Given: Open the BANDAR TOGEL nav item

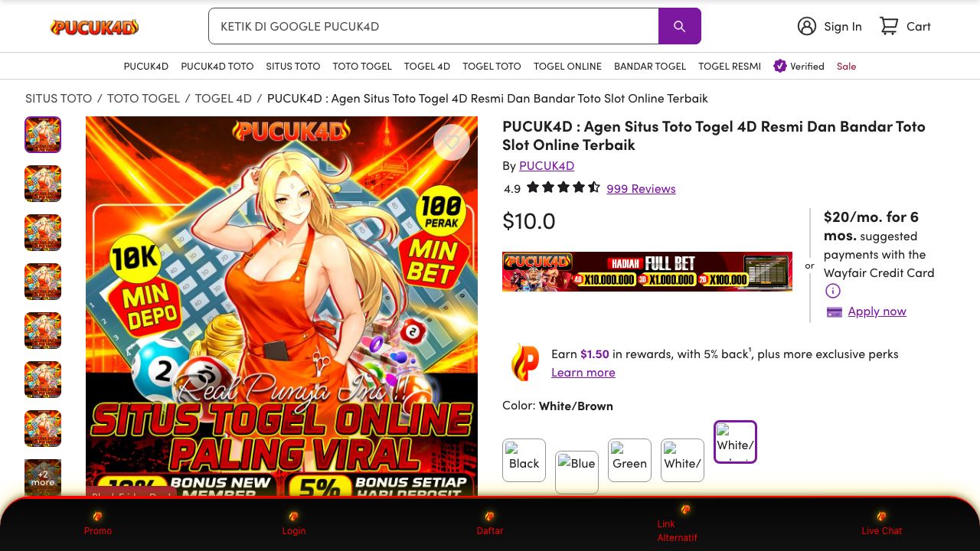Looking at the screenshot, I should (x=650, y=66).
